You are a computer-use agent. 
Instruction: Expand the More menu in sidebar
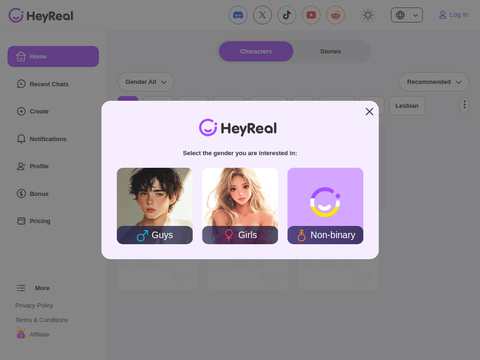tap(33, 288)
